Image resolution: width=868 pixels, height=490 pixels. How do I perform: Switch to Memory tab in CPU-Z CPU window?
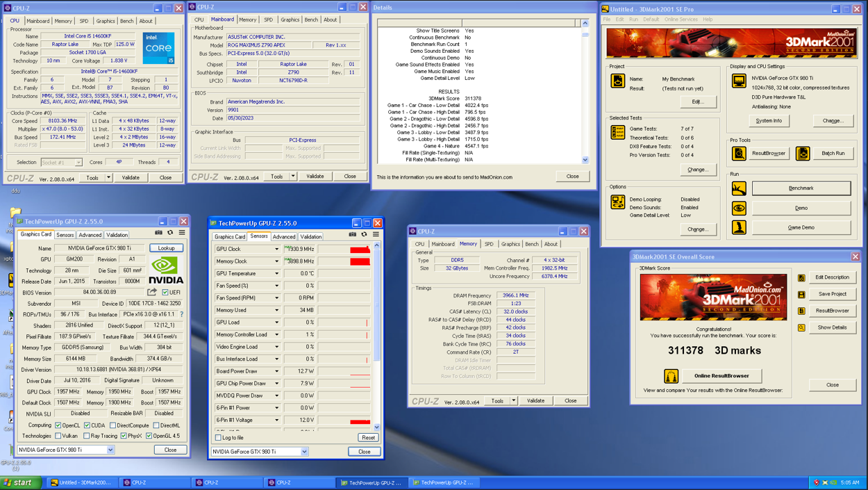tap(63, 21)
